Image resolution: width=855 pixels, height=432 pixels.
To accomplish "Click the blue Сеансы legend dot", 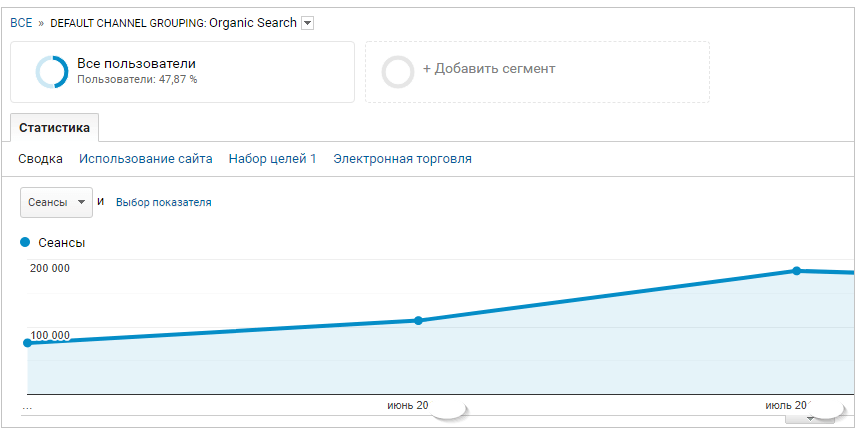I will 25,242.
